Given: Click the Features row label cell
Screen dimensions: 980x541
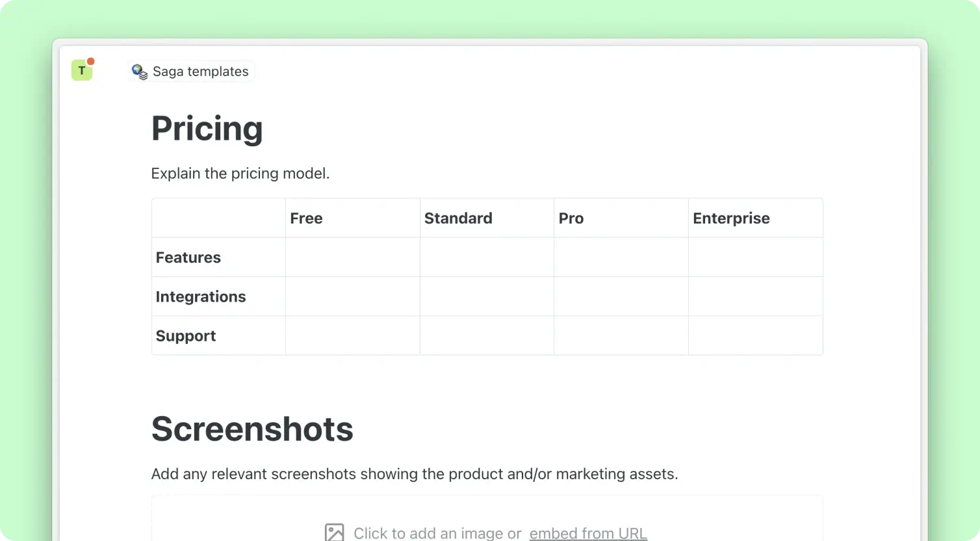Looking at the screenshot, I should point(218,257).
